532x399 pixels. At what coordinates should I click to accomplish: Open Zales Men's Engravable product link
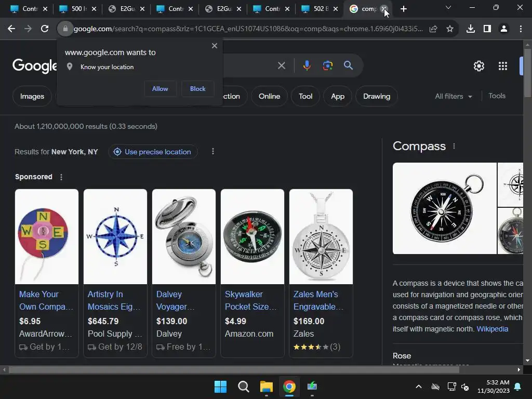coord(318,300)
